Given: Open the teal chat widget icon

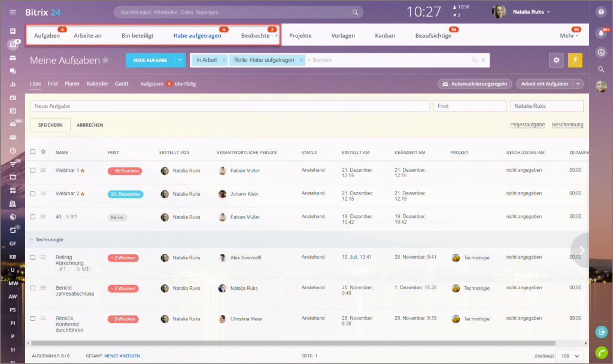Looking at the screenshot, I should tap(601, 332).
